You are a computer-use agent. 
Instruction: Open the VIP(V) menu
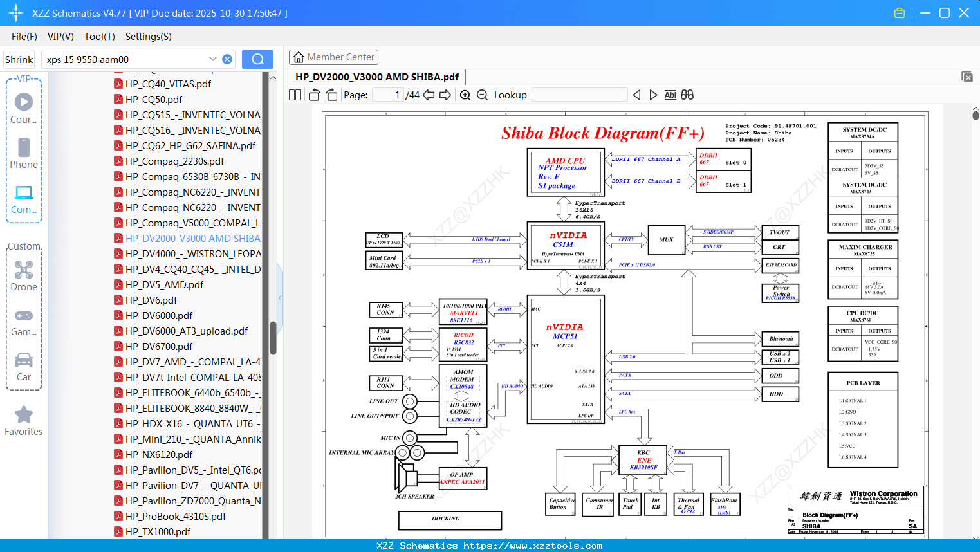pos(60,37)
